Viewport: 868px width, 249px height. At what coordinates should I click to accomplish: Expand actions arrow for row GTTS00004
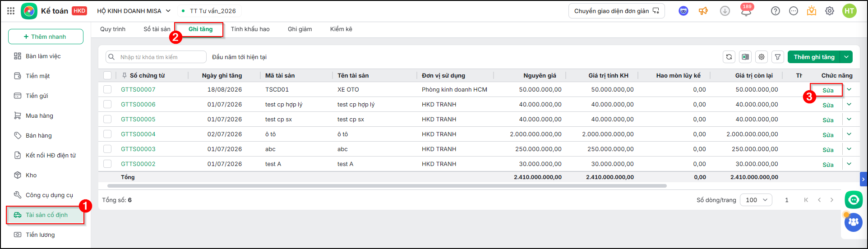click(849, 134)
